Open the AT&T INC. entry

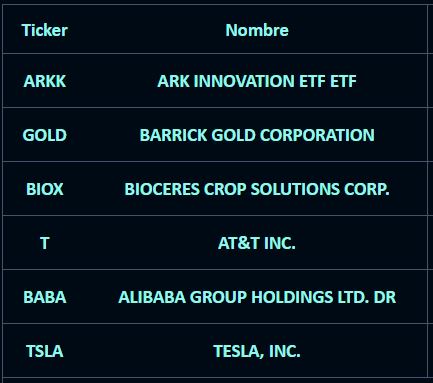[x=257, y=243]
